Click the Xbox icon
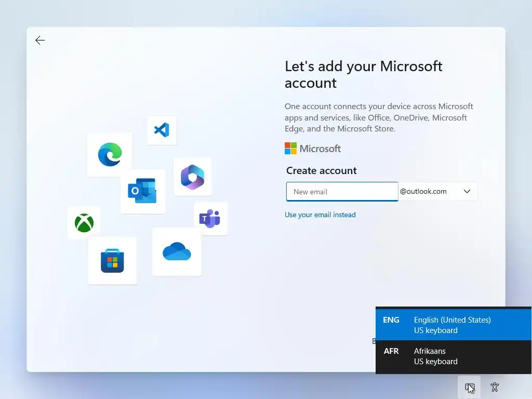532x399 pixels. point(84,222)
